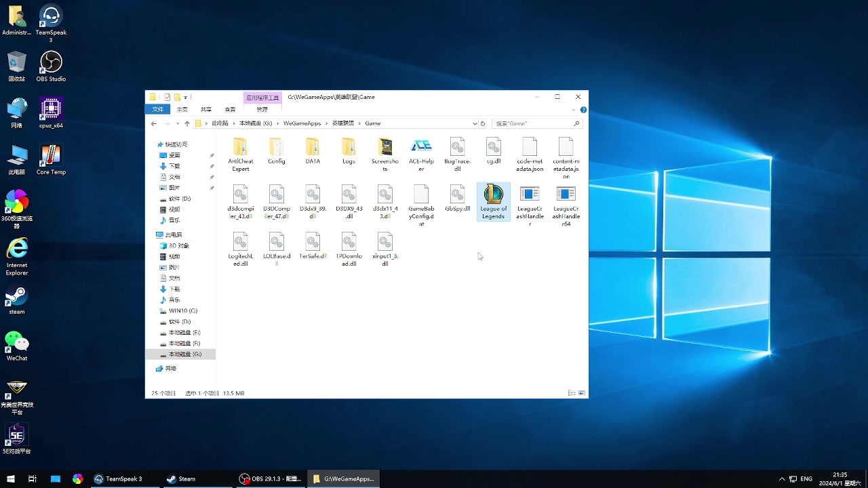Open the 共享 ribbon tab

pos(205,109)
